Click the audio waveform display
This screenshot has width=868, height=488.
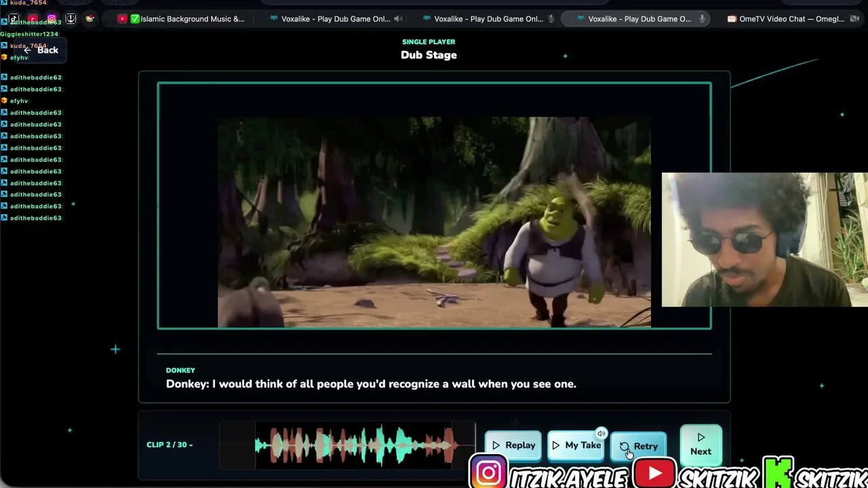347,445
